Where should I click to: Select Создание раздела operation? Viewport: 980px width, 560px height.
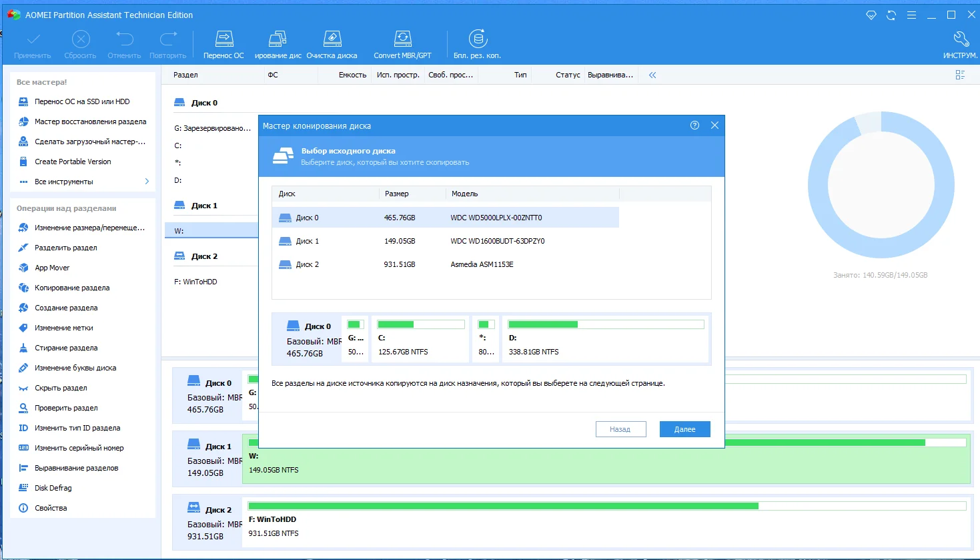coord(66,308)
